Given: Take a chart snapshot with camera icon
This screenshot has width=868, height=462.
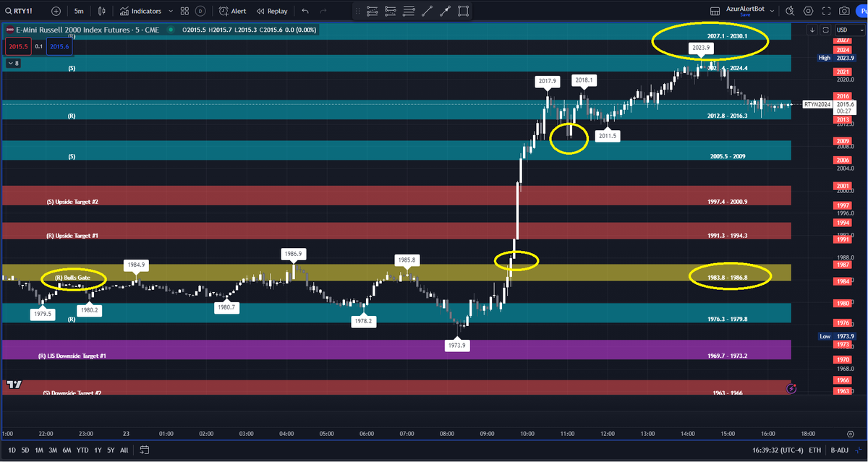Looking at the screenshot, I should point(844,11).
